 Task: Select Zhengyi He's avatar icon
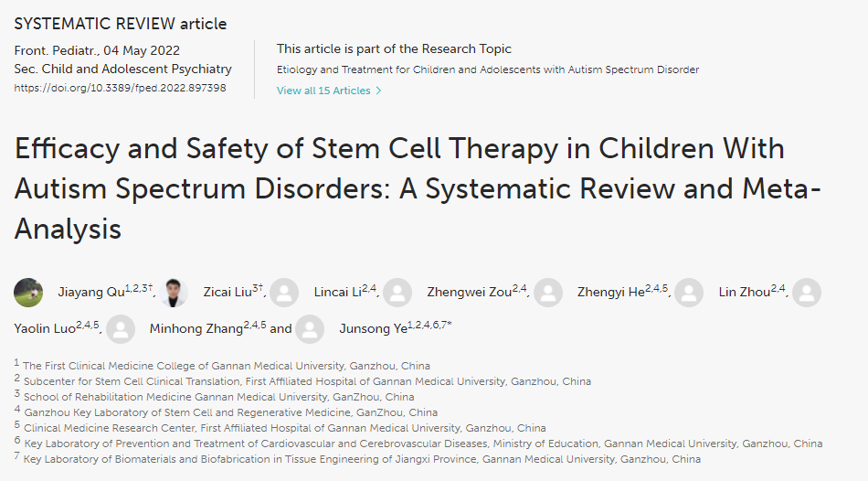(548, 293)
